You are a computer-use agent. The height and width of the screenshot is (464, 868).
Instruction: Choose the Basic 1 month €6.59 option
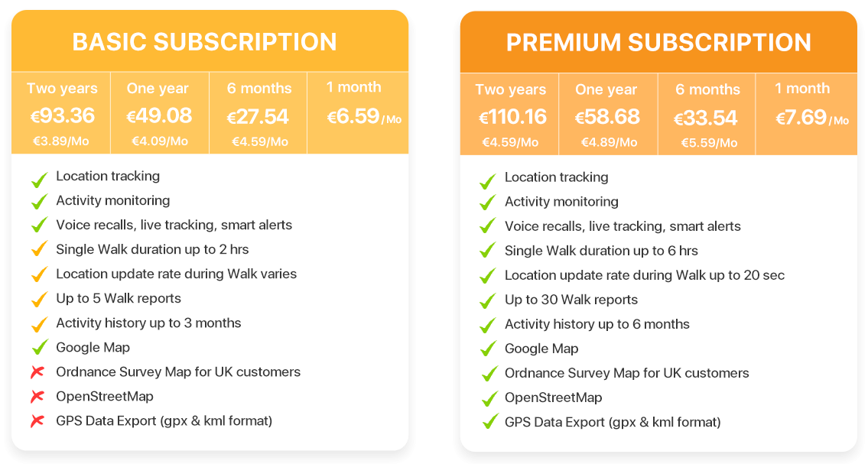358,113
